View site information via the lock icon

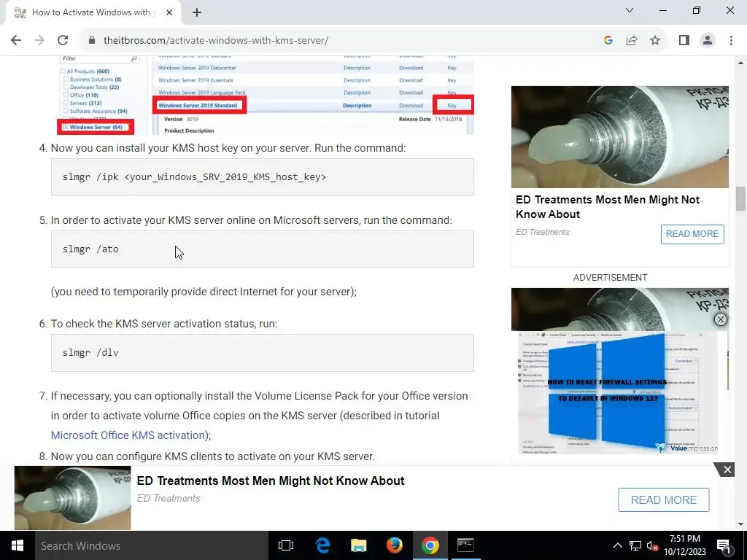tap(92, 41)
